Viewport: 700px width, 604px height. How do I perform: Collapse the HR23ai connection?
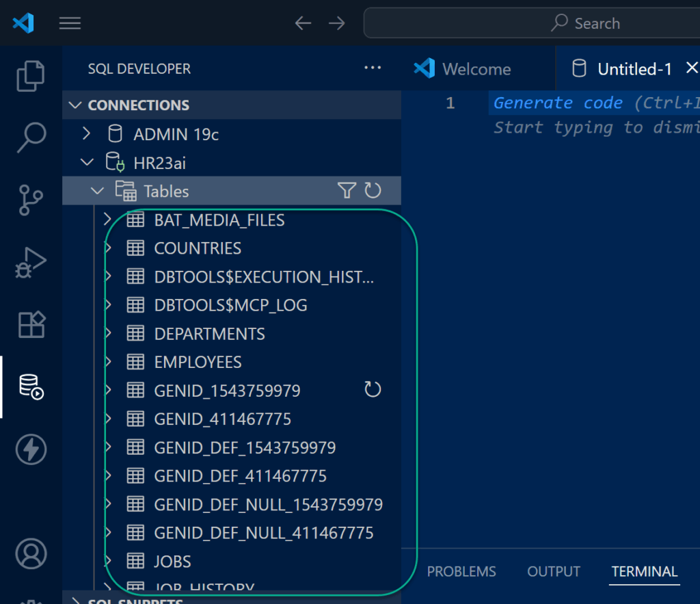(86, 163)
